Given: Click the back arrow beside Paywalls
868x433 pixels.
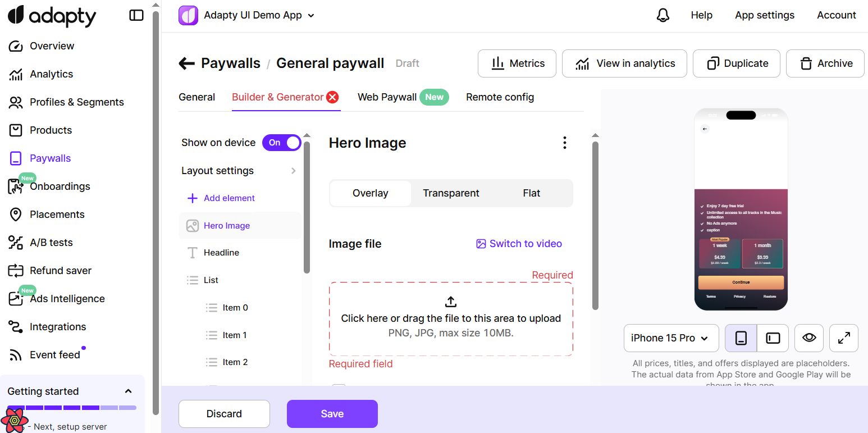Looking at the screenshot, I should click(186, 63).
